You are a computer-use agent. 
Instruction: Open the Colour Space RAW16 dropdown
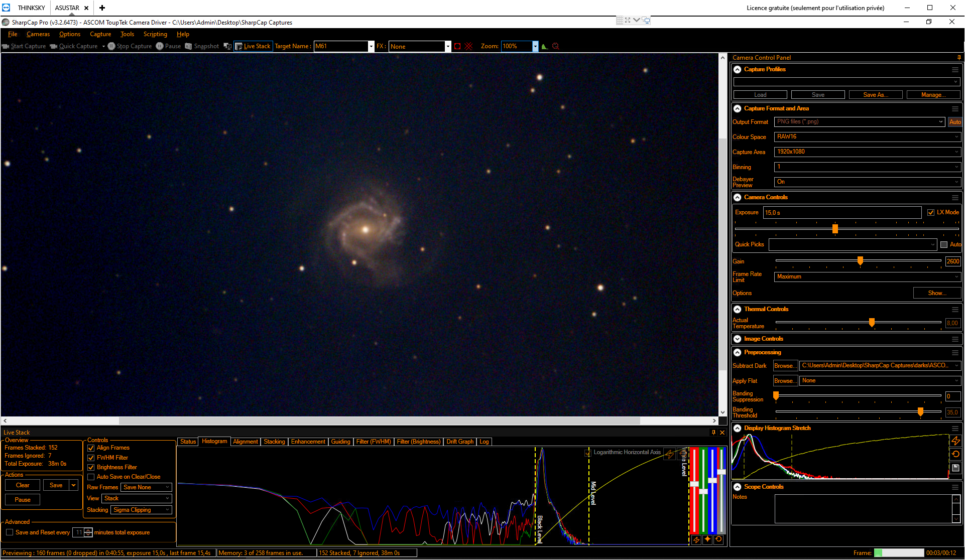(x=867, y=136)
